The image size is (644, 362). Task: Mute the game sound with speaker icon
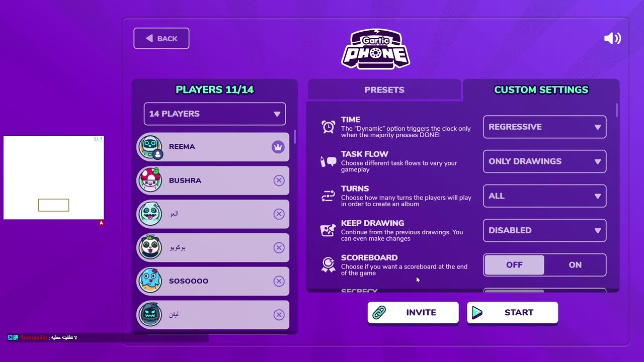(612, 39)
